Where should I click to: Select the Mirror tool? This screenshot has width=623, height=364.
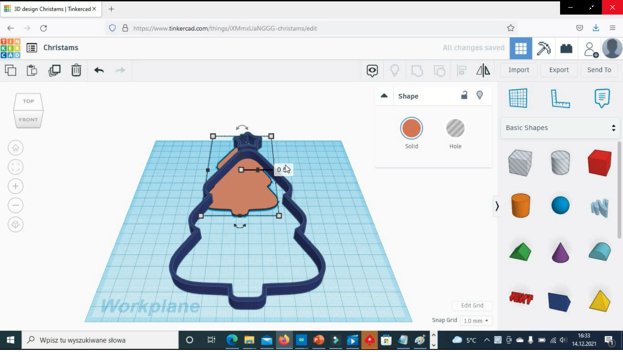pos(483,70)
